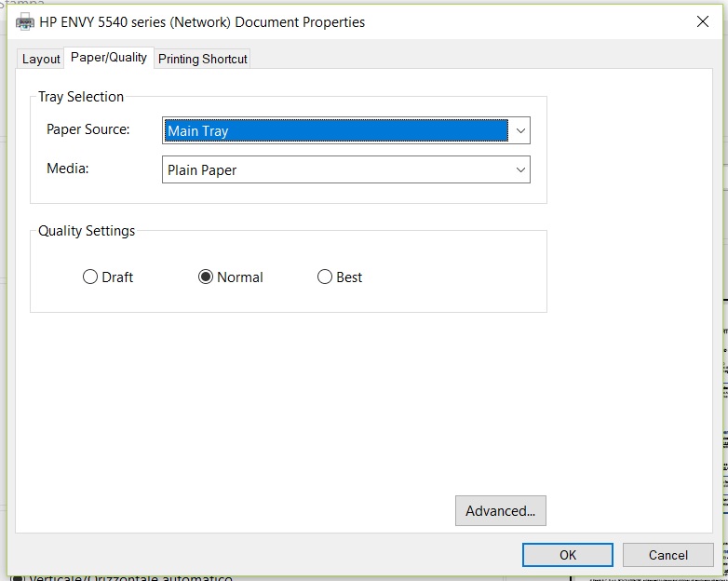Select the Paper/Quality tab
This screenshot has width=728, height=581.
tap(109, 58)
